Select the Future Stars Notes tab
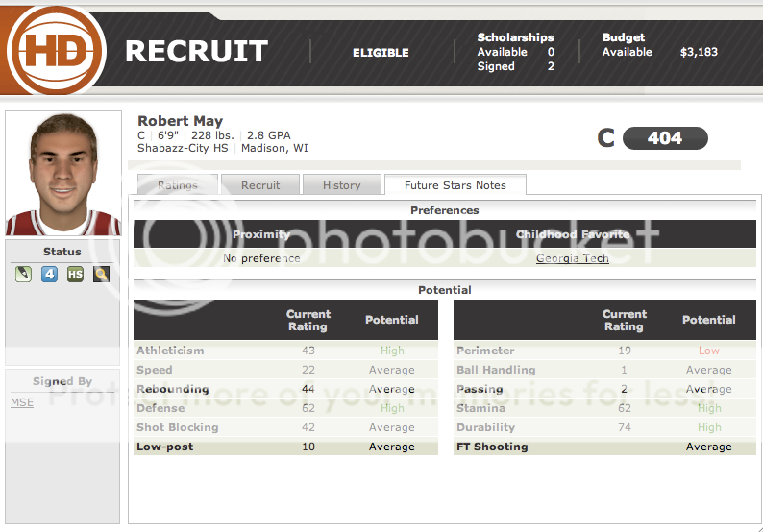 (x=455, y=185)
